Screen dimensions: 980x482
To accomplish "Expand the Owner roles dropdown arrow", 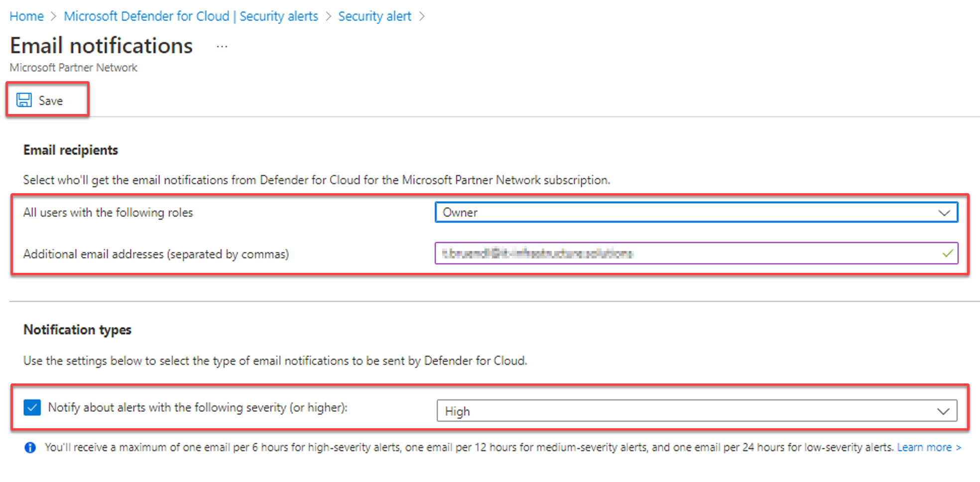I will (944, 213).
